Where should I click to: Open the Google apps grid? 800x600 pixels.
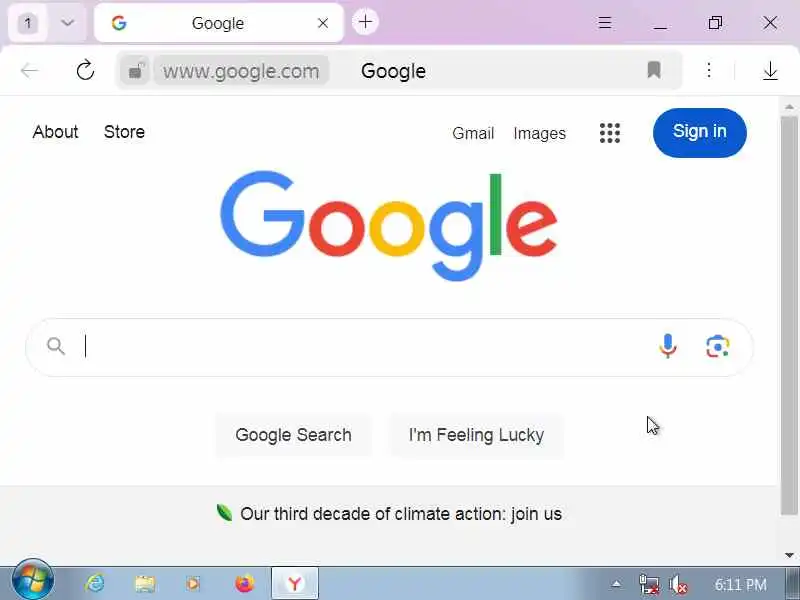(610, 133)
